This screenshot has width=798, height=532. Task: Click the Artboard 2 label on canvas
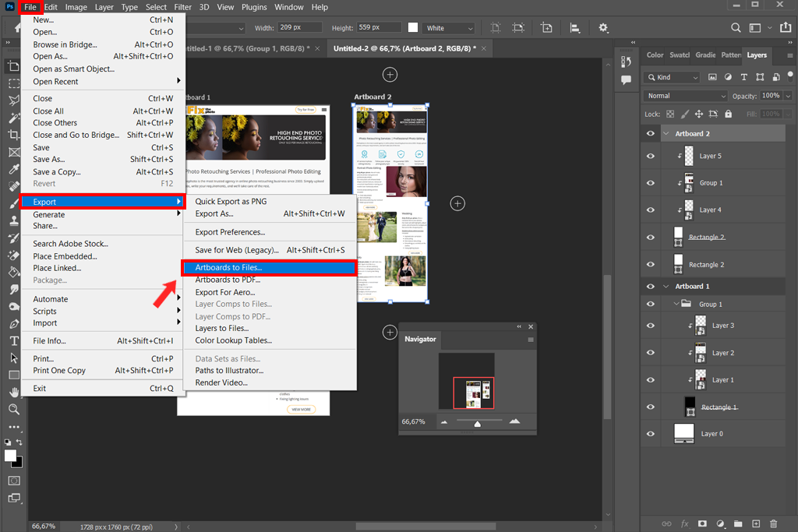[x=373, y=97]
